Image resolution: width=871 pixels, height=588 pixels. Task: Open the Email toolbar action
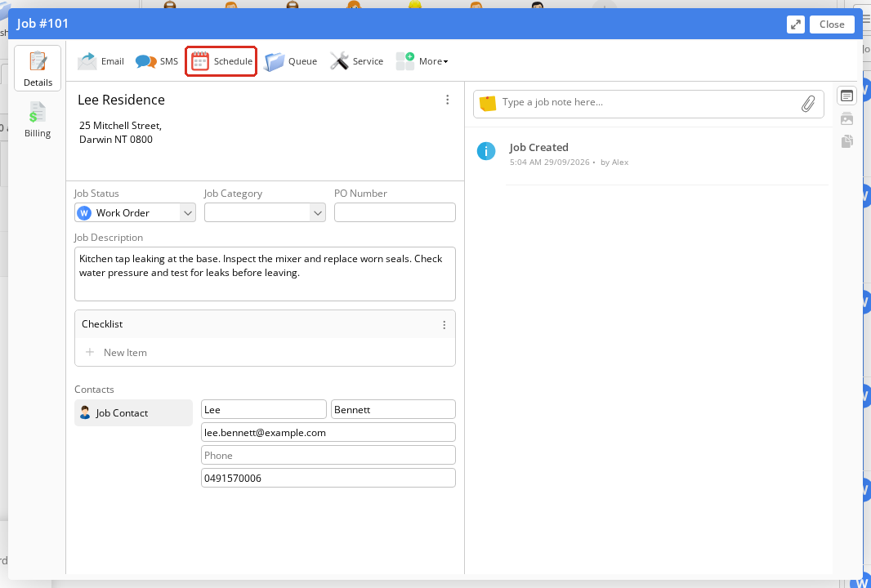pyautogui.click(x=100, y=61)
